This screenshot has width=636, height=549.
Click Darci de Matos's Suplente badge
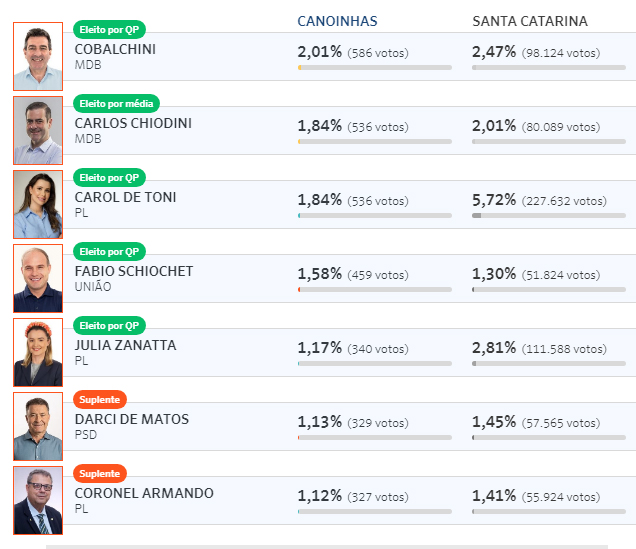(x=100, y=400)
